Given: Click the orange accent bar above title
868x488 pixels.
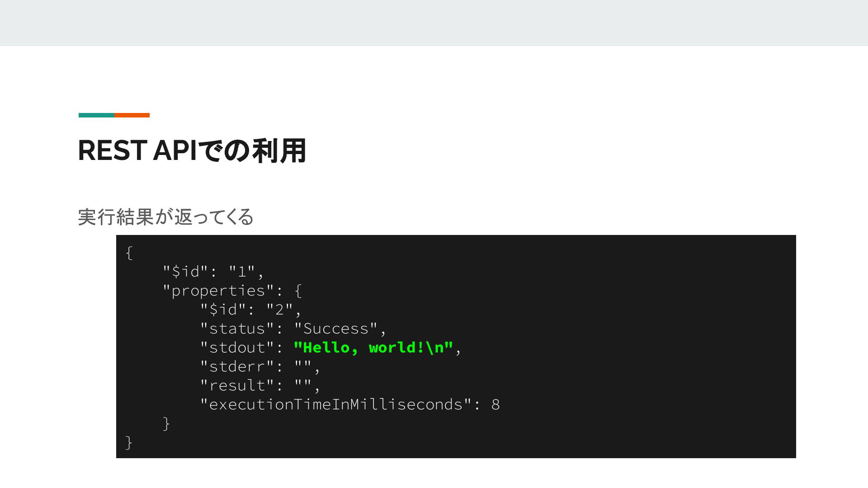Looking at the screenshot, I should [132, 115].
